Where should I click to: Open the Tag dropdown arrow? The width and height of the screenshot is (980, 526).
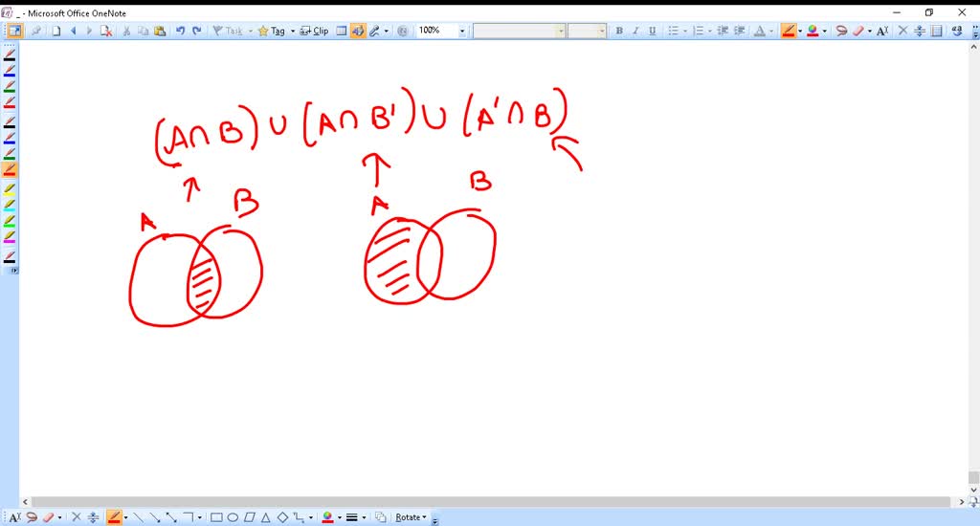293,31
